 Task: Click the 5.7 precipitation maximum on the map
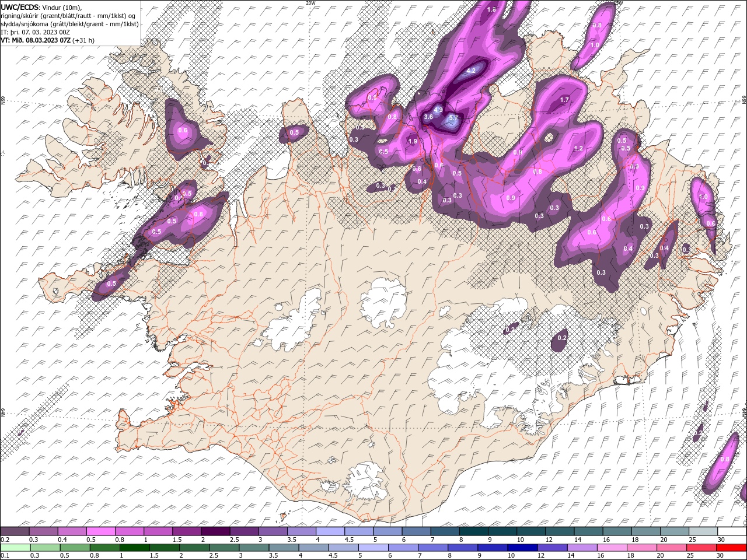tap(452, 117)
